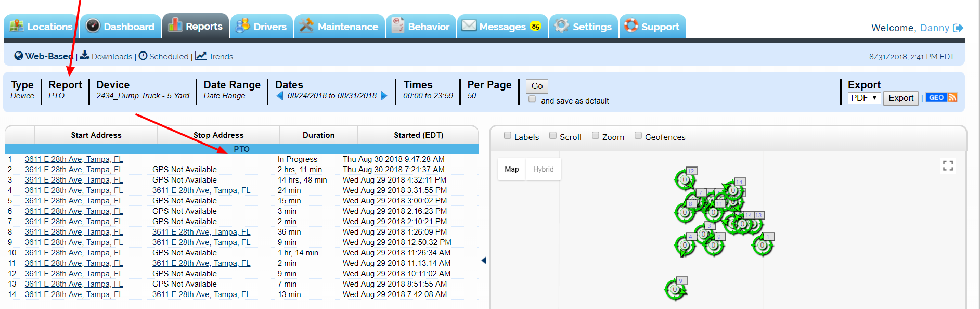Open the Downloads reports section
The height and width of the screenshot is (309, 980).
pyautogui.click(x=106, y=56)
